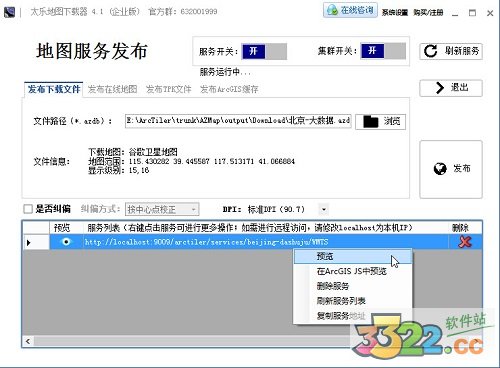Switch to 发布在线地图 tab
The image size is (500, 368).
click(x=112, y=89)
